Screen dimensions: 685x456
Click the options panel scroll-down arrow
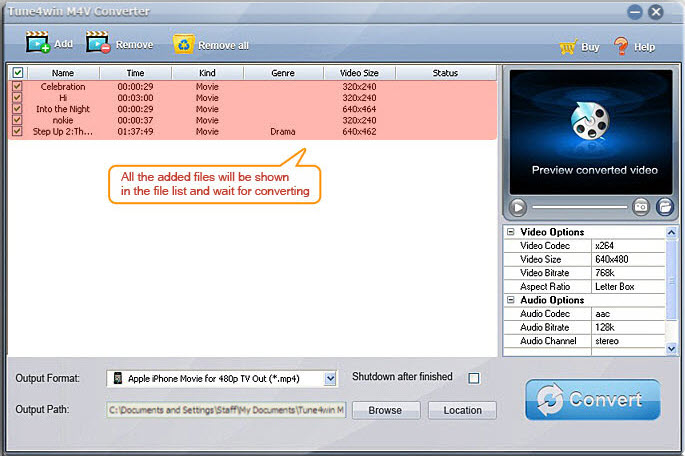click(x=671, y=349)
